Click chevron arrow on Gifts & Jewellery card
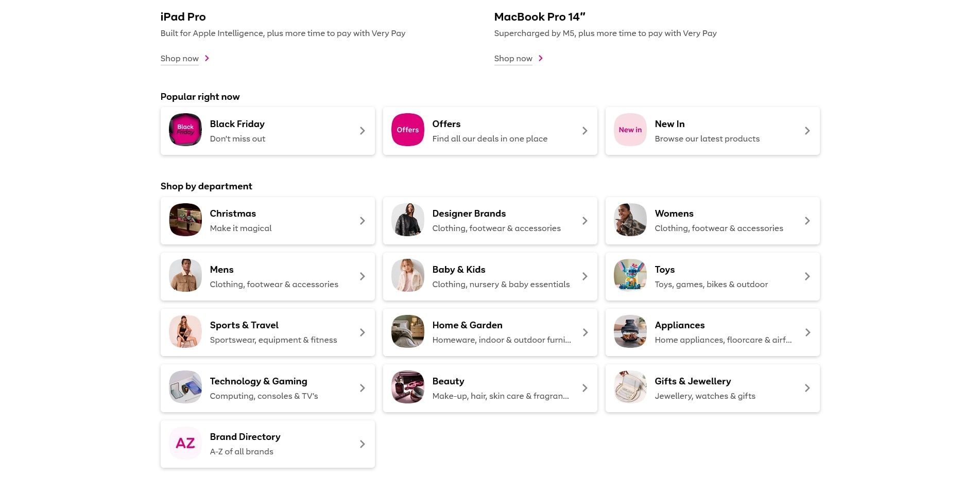The image size is (980, 477). coord(807,388)
